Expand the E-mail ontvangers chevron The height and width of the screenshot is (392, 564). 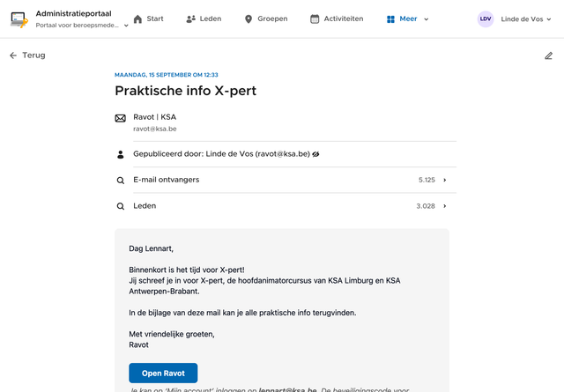(445, 181)
